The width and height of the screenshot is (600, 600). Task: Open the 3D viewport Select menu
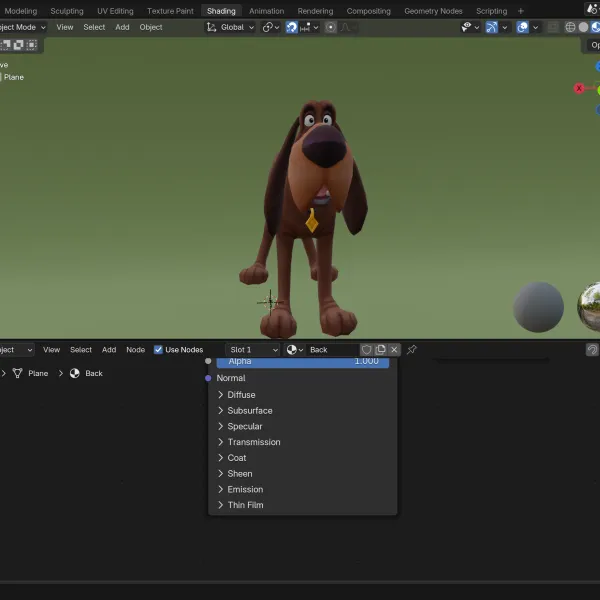pyautogui.click(x=94, y=27)
